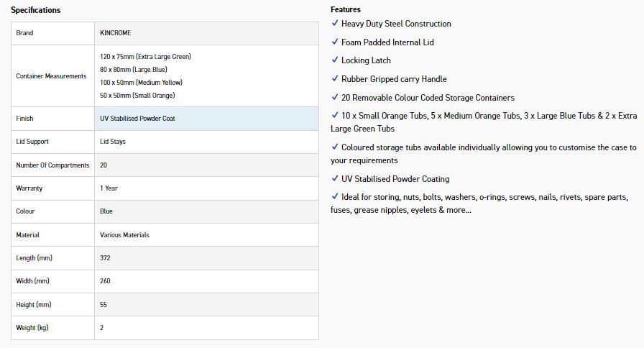The width and height of the screenshot is (644, 348).
Task: Select the Weight (kg) row label
Action: (x=32, y=328)
